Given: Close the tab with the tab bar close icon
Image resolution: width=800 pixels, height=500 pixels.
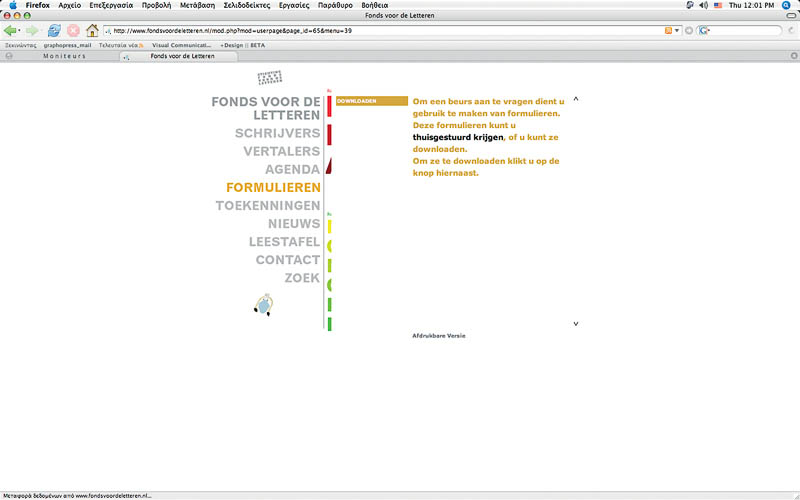Looking at the screenshot, I should [794, 56].
